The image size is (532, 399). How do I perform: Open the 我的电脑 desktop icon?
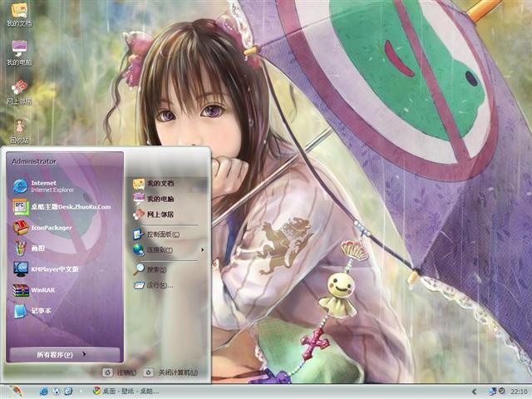coord(19,53)
